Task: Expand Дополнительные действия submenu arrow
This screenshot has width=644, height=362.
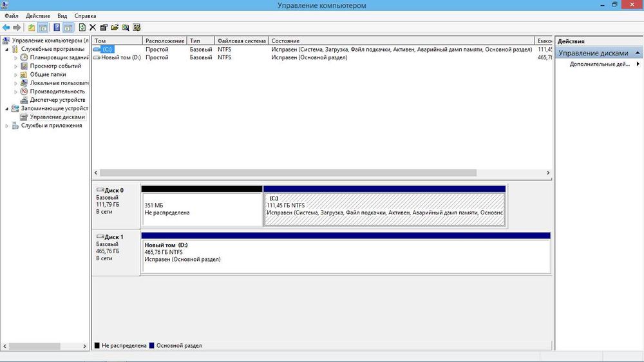Action: (x=638, y=64)
